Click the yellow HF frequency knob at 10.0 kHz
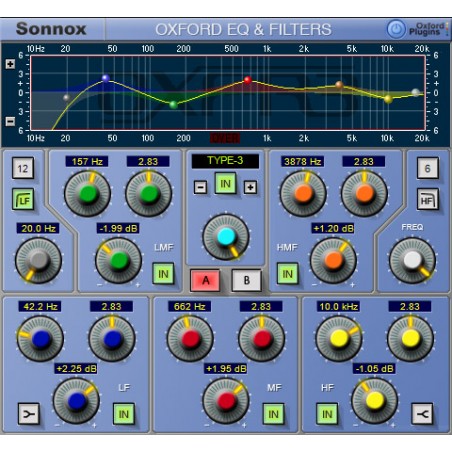 (339, 339)
